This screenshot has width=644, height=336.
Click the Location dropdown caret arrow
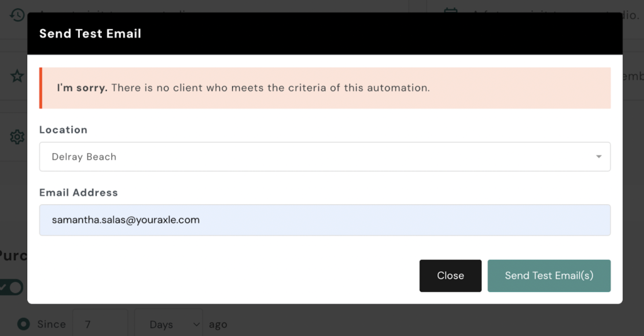pyautogui.click(x=599, y=157)
